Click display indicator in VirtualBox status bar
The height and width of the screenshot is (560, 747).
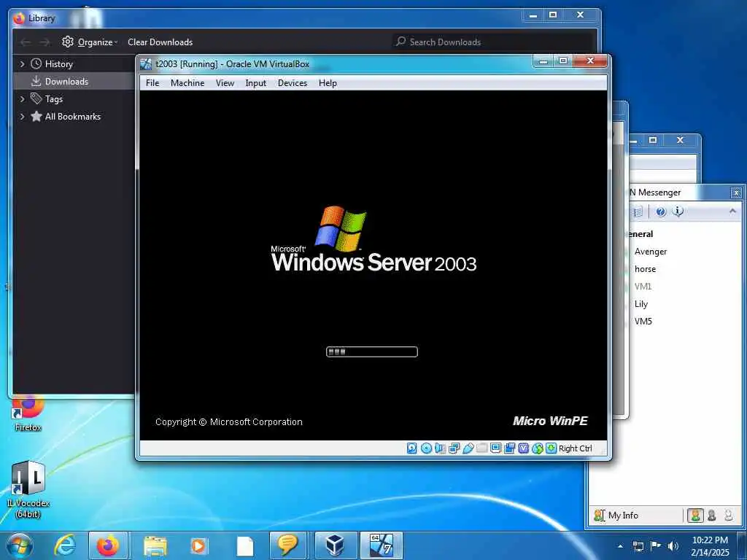tap(495, 448)
